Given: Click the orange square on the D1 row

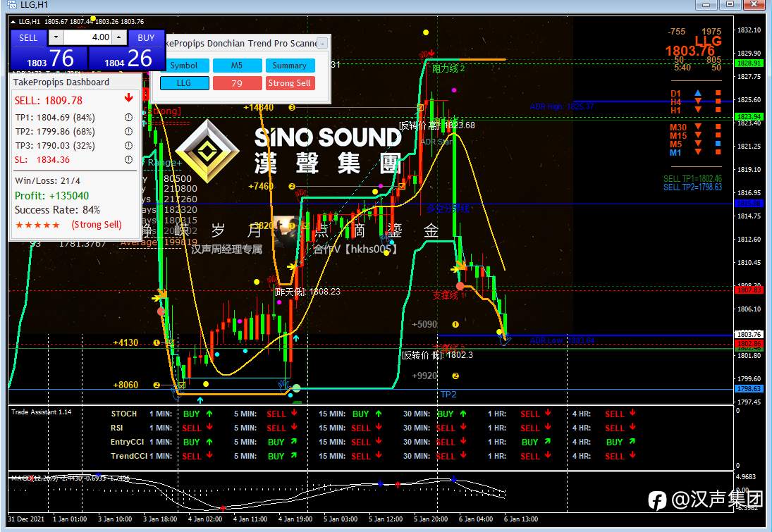Looking at the screenshot, I should [718, 93].
